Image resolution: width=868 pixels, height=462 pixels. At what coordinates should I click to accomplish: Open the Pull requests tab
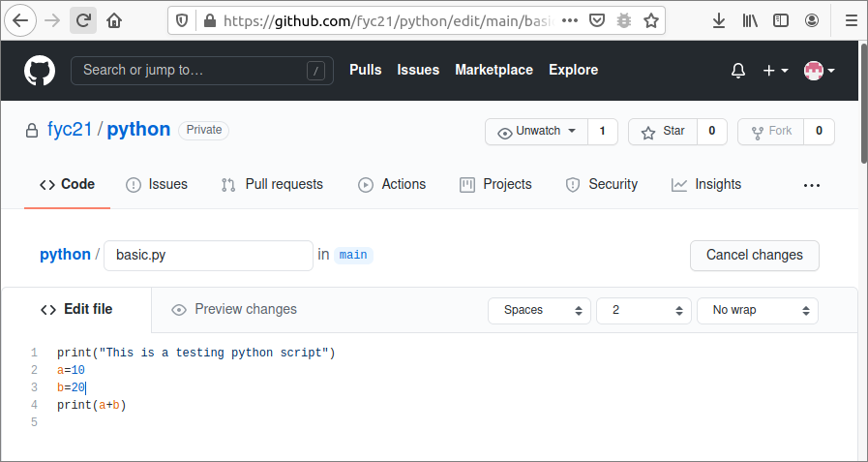click(x=272, y=185)
